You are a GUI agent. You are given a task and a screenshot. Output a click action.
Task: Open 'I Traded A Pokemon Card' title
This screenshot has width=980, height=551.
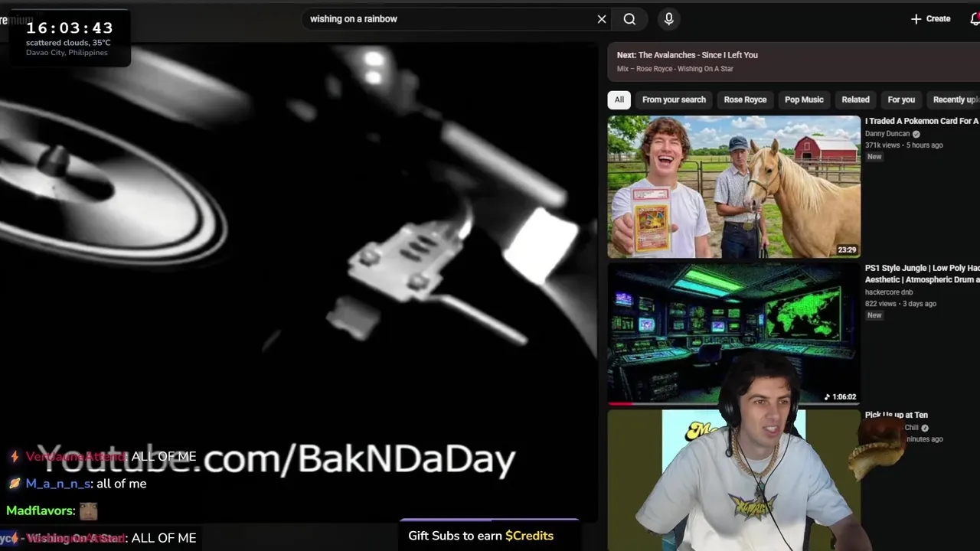pos(922,121)
